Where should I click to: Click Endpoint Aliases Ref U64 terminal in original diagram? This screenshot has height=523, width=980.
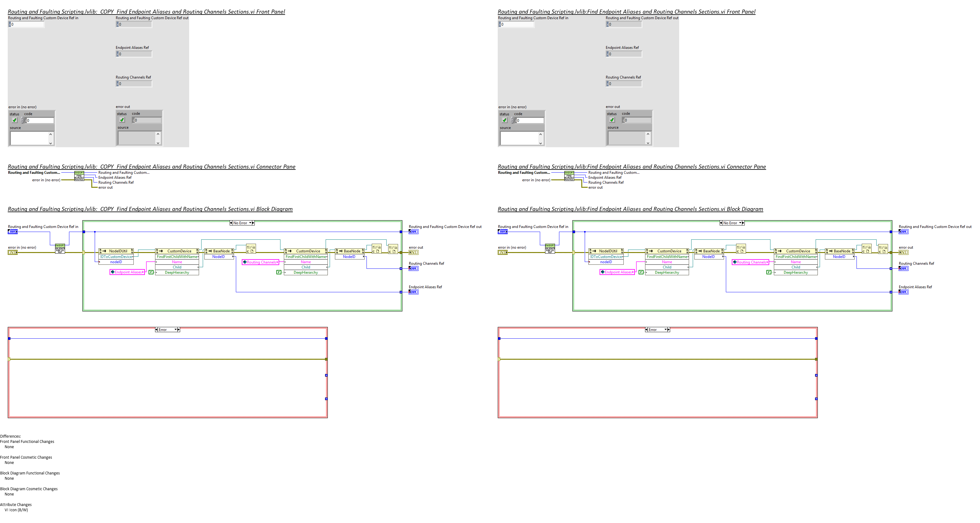903,292
